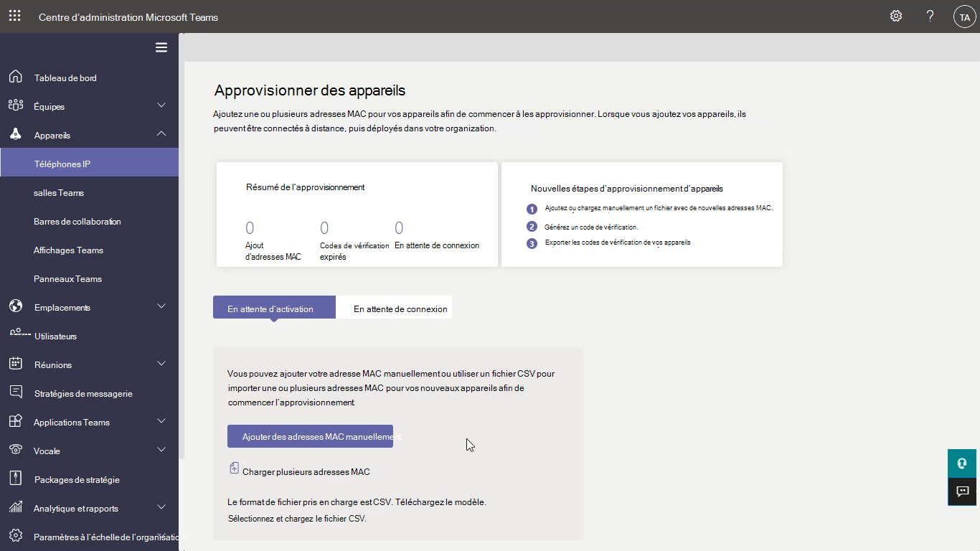This screenshot has height=551, width=980.
Task: Open Utilisateurs label in sidebar
Action: (55, 336)
